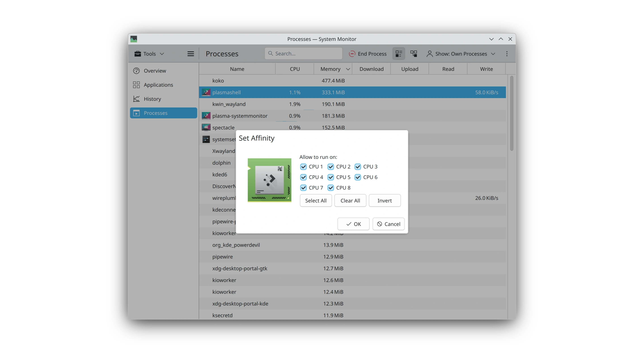Sort by the CPU column header

[x=295, y=69]
